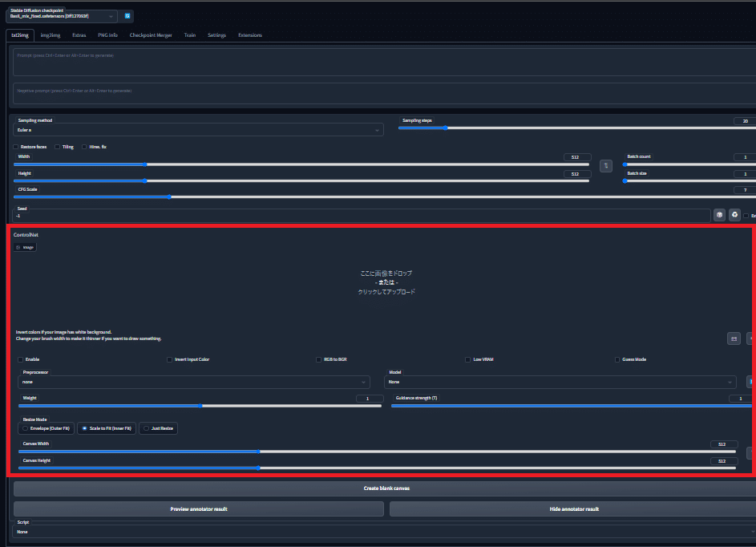Open the Script dropdown
This screenshot has width=756, height=547.
[x=384, y=532]
